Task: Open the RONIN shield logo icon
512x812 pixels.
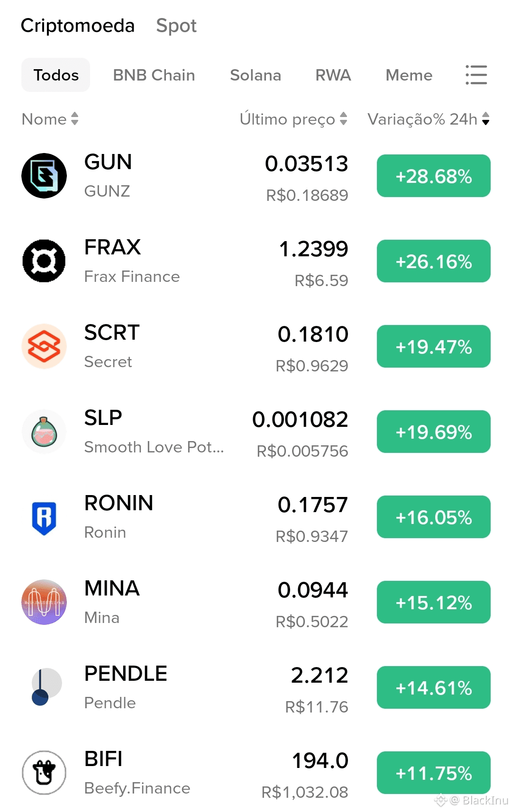Action: (x=44, y=517)
